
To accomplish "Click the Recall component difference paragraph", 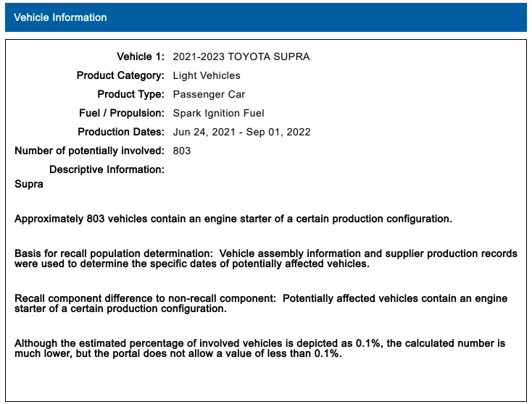I will point(261,303).
